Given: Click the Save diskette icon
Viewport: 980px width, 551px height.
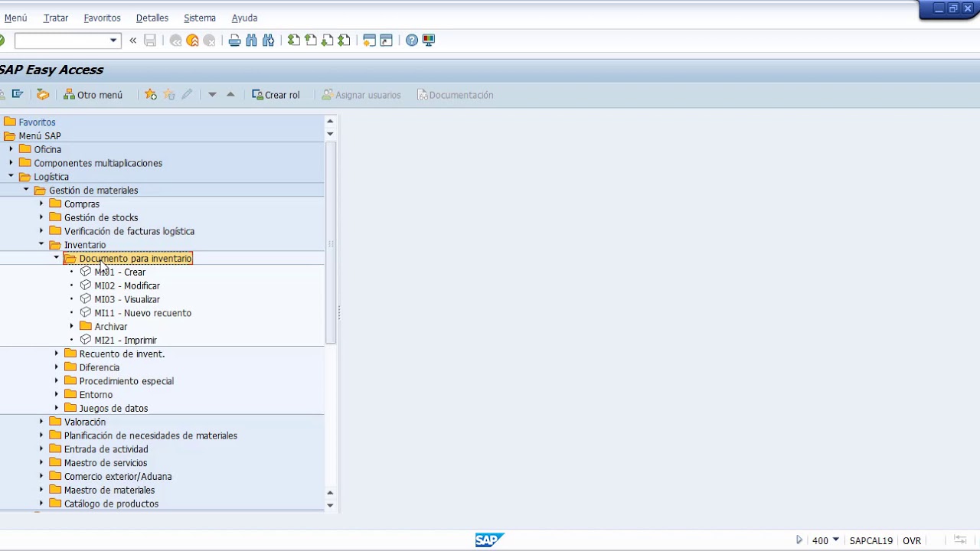Looking at the screenshot, I should (x=150, y=41).
